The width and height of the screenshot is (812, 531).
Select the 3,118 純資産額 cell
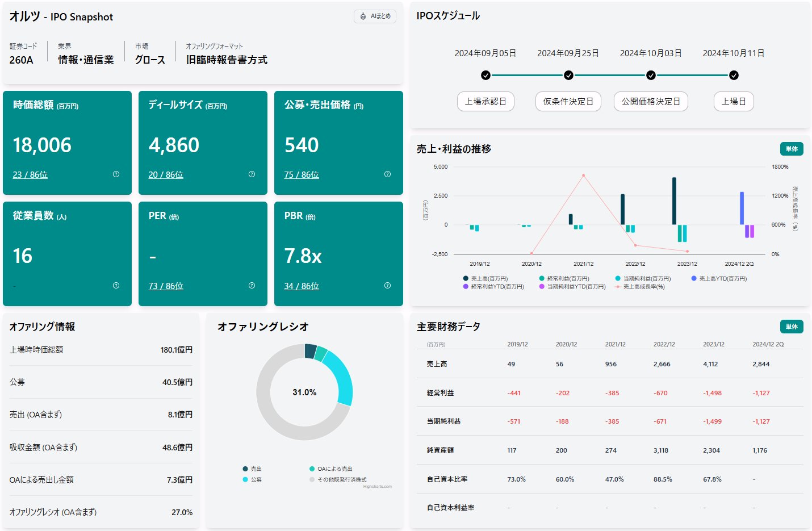pyautogui.click(x=660, y=450)
